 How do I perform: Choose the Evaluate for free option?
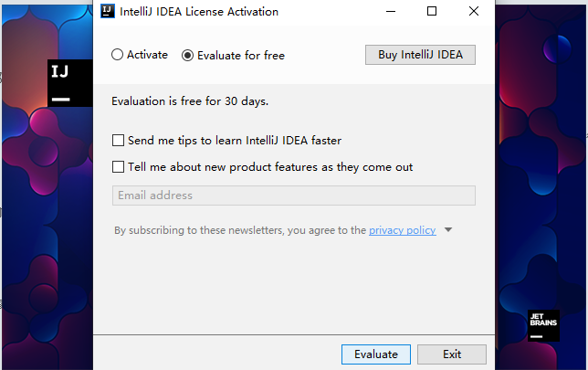point(188,55)
